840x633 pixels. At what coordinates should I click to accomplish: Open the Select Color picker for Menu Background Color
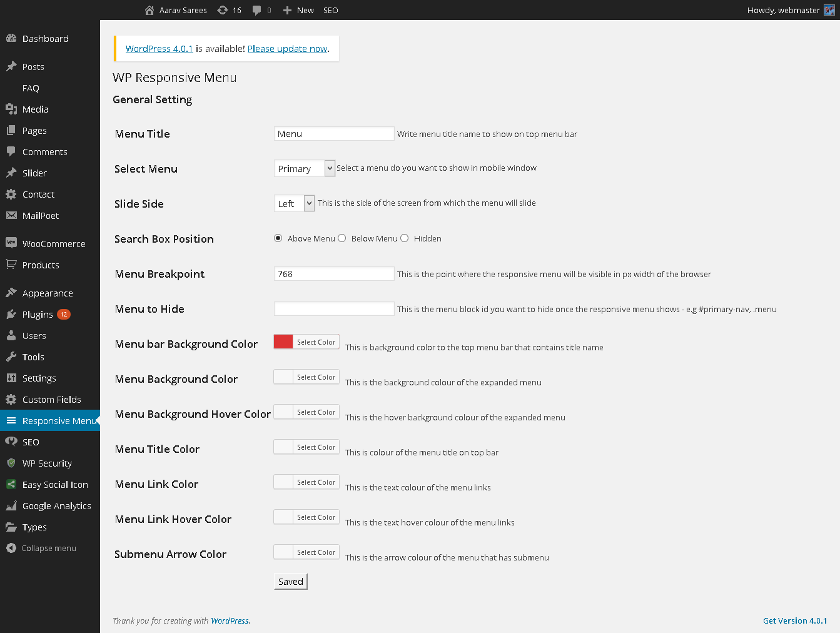click(x=316, y=377)
